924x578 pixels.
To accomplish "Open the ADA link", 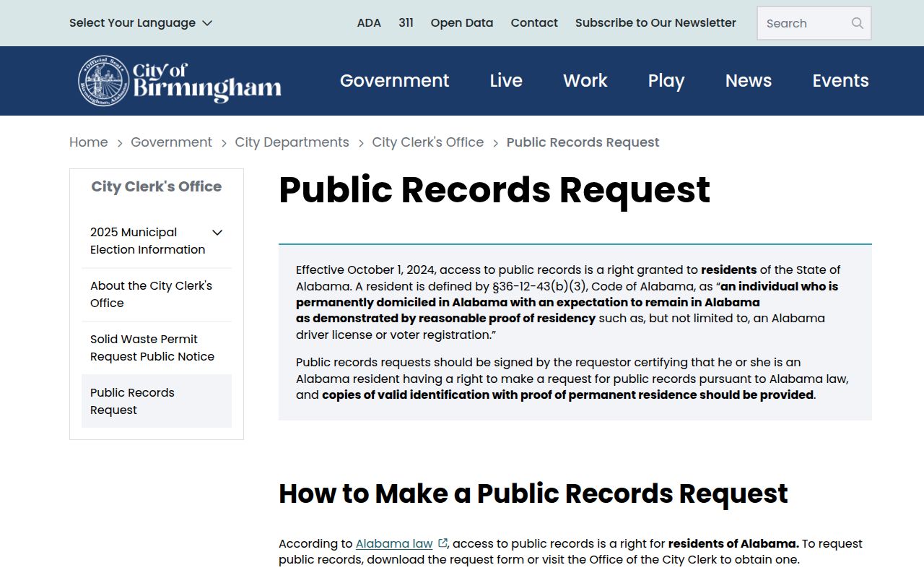I will tap(369, 23).
